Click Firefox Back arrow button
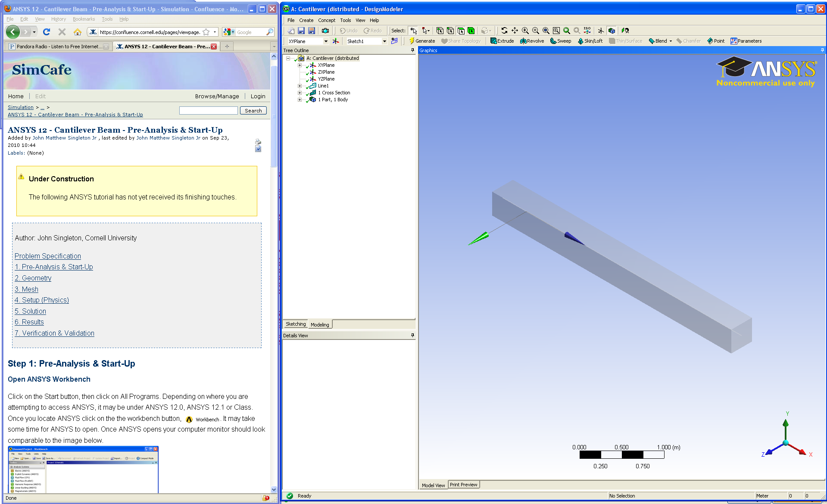The image size is (827, 504). tap(13, 31)
